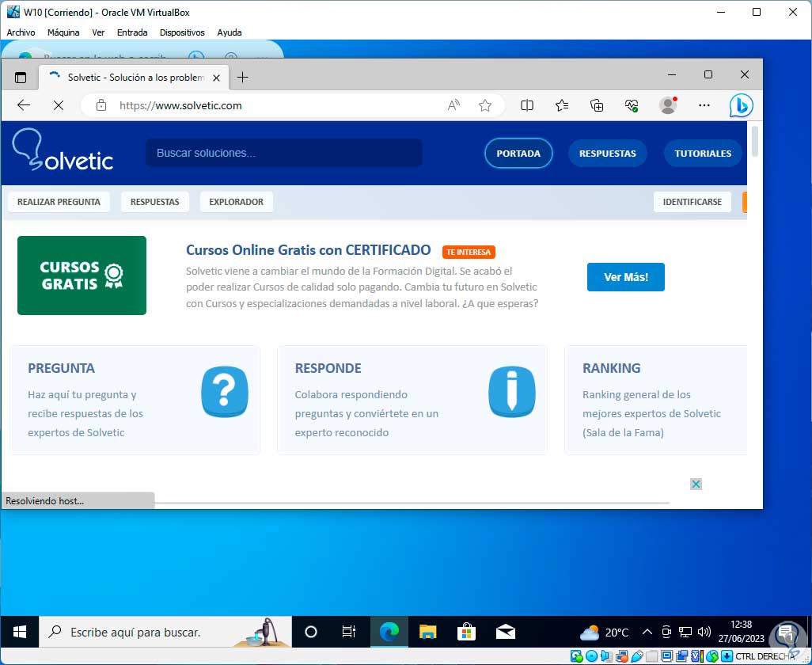Open RESPUESTAS in the sub menu
This screenshot has width=812, height=665.
pos(155,202)
